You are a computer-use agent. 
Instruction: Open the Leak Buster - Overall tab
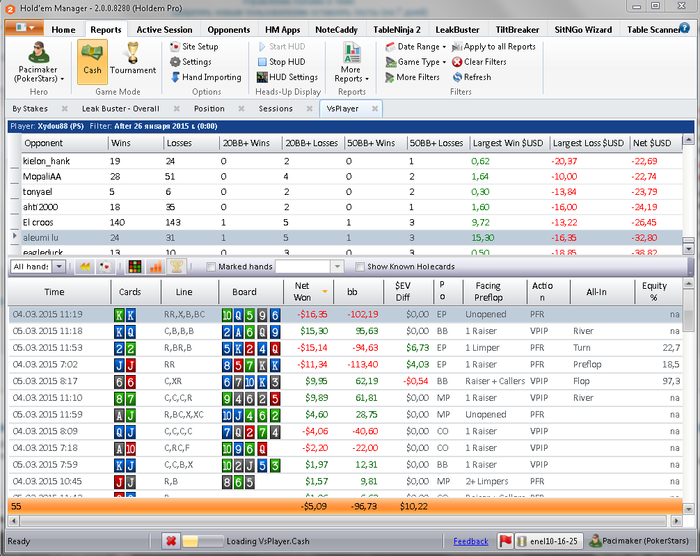coord(120,108)
